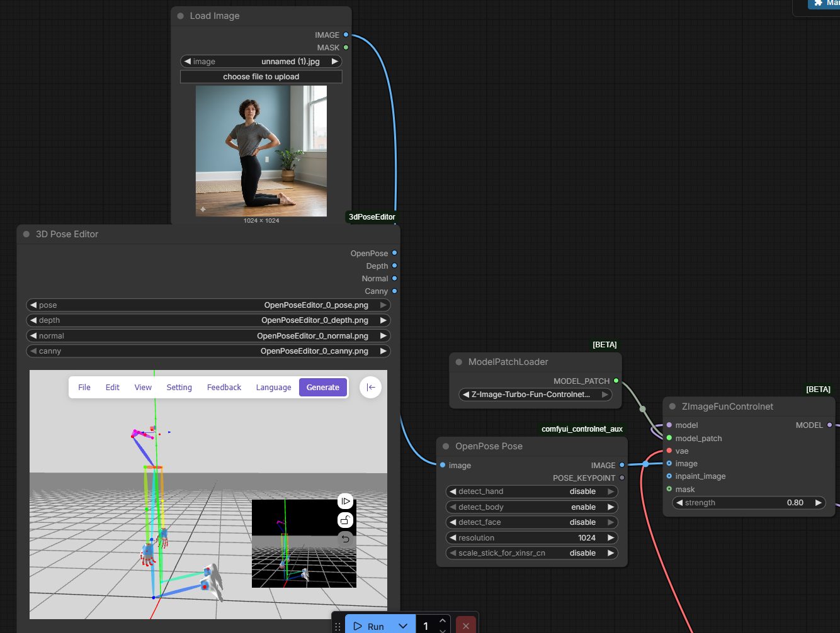Click the POSE_KEYPOINT output port
This screenshot has width=840, height=633.
pos(622,478)
